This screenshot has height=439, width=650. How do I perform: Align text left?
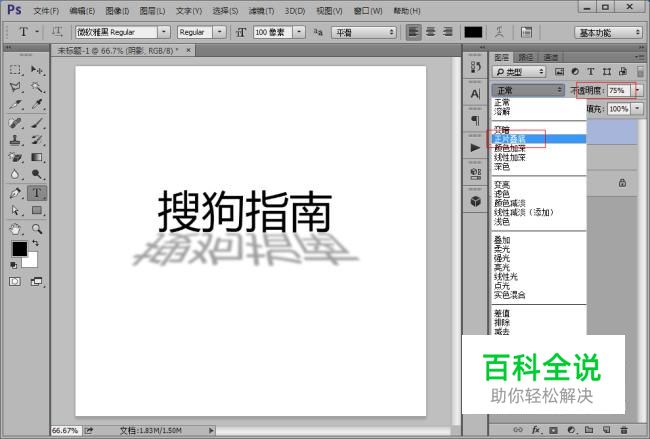[x=413, y=32]
